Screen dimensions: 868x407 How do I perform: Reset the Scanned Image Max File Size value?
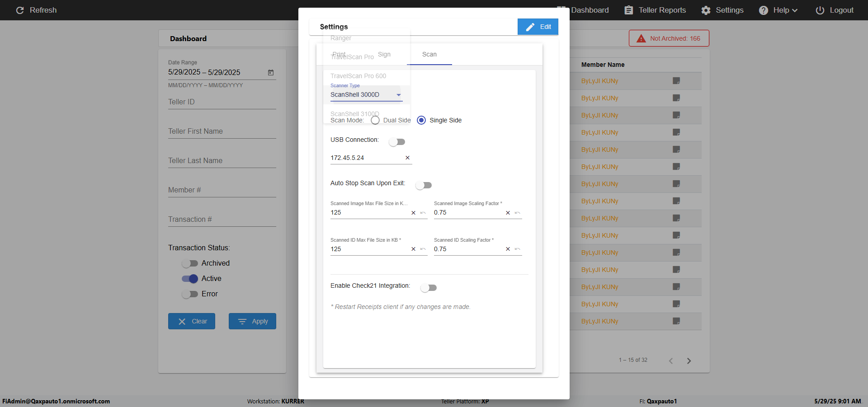pos(423,213)
